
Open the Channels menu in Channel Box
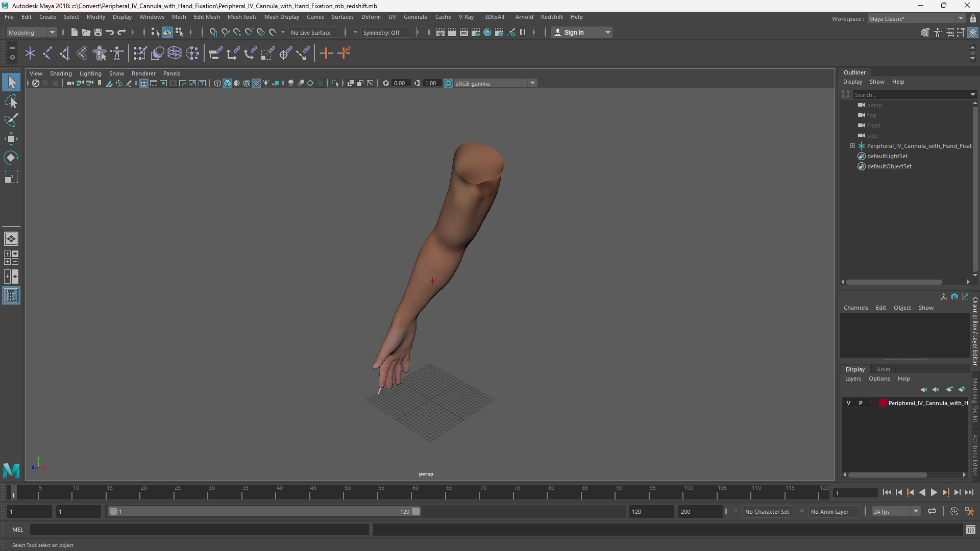(x=855, y=308)
